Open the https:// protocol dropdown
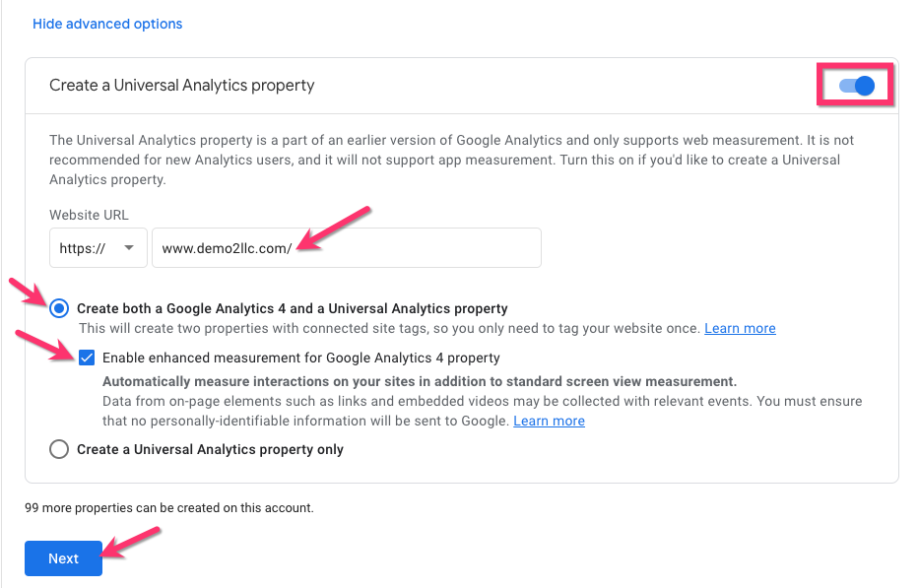Screen dimensions: 918x588 coord(98,248)
